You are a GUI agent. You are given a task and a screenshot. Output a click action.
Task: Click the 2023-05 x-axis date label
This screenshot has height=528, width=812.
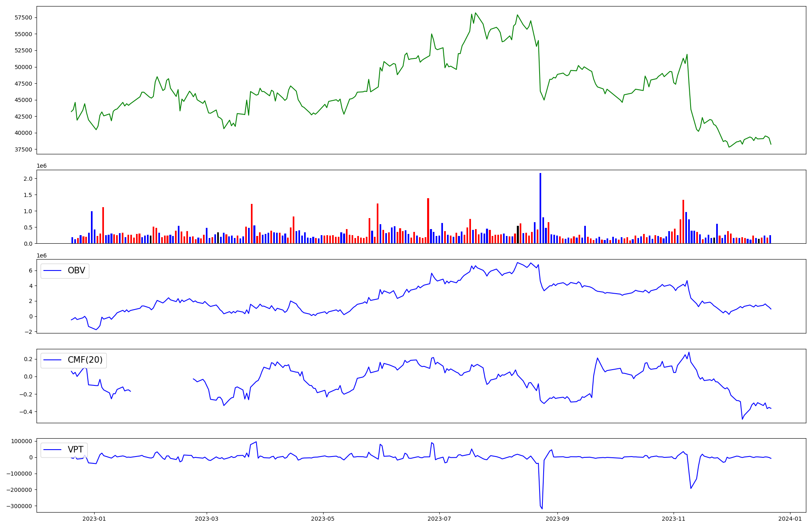click(x=323, y=519)
